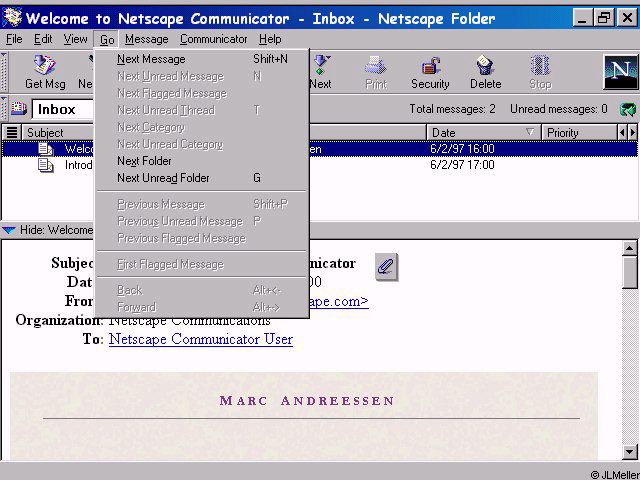Open the Inbox folder combo box
This screenshot has width=640, height=480.
(63, 109)
